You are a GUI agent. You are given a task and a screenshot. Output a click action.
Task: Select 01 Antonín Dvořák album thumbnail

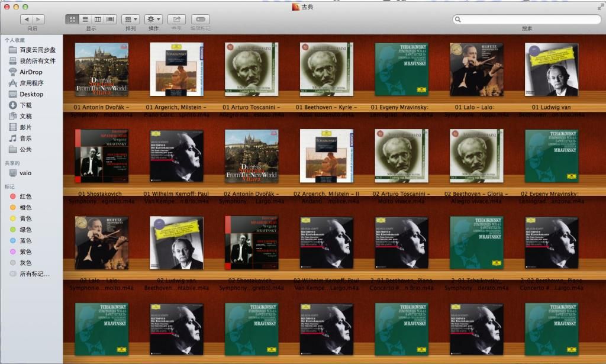point(102,69)
